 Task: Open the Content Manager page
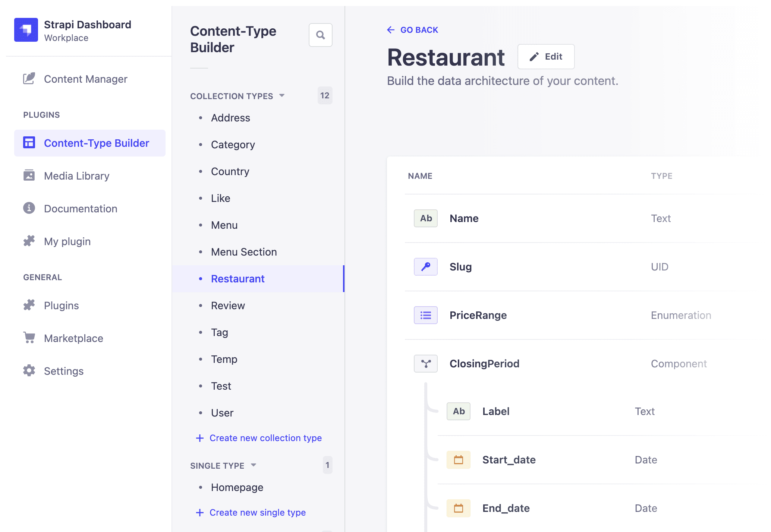coord(85,79)
